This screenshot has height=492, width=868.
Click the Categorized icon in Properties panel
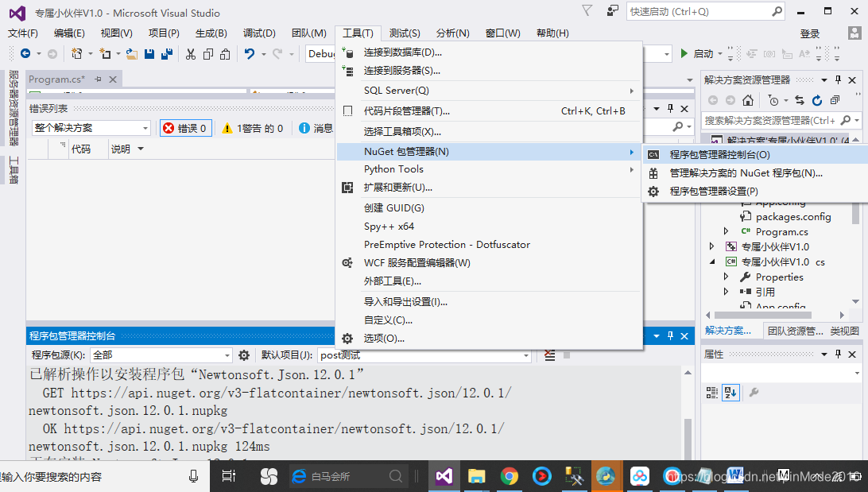tap(712, 393)
